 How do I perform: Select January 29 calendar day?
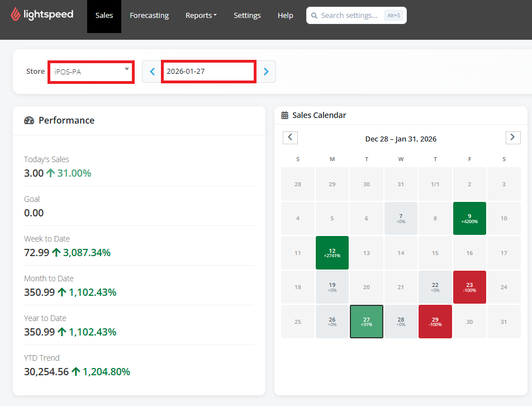[435, 322]
